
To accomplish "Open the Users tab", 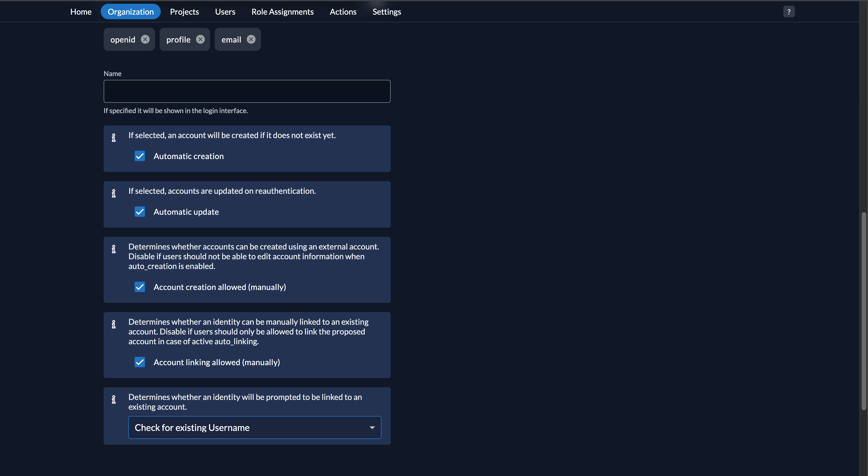I will click(x=225, y=12).
